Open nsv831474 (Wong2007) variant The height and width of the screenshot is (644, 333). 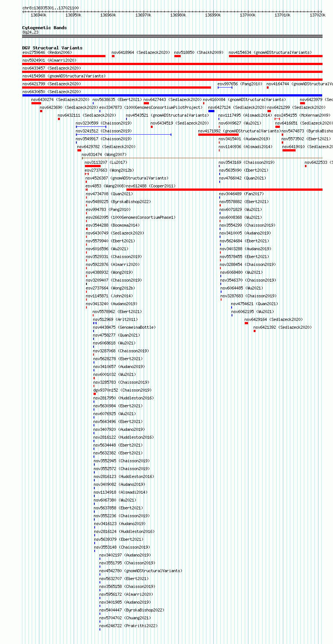104,155
